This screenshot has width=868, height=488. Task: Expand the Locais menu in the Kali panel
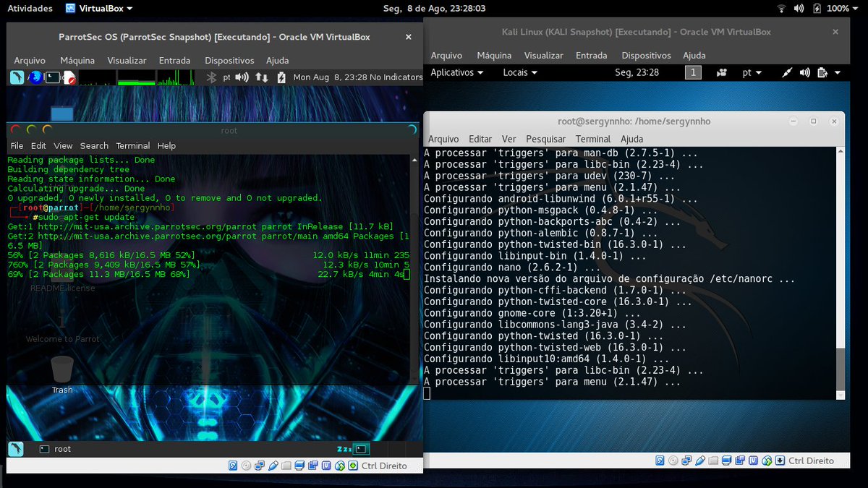(520, 72)
